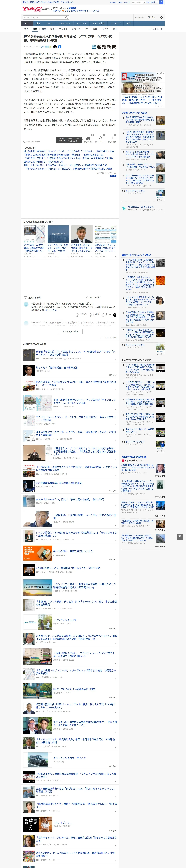Select the 有料 tab

click(x=128, y=24)
